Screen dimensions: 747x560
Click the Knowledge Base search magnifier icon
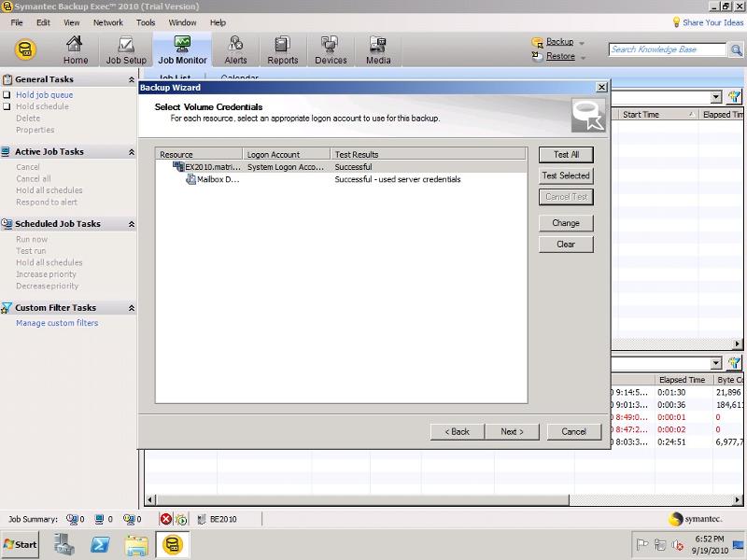coord(737,49)
